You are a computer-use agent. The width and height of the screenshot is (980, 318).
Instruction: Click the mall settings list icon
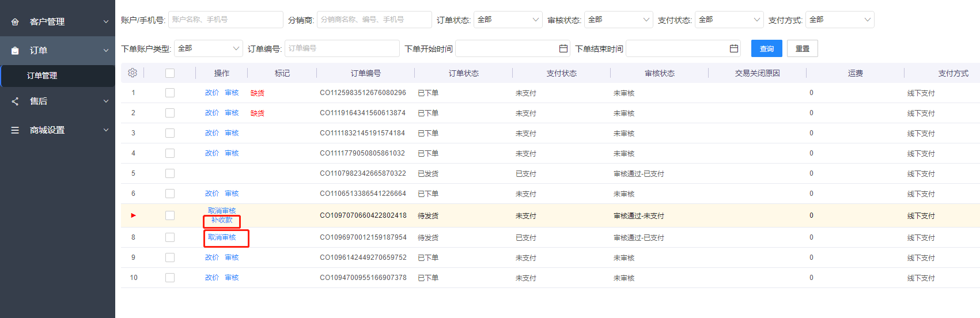(15, 130)
